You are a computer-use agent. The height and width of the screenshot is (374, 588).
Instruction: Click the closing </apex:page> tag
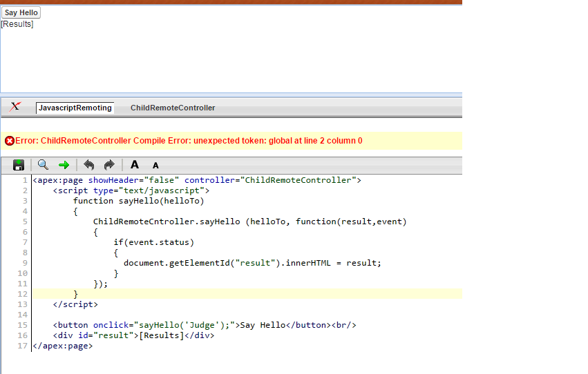[x=63, y=346]
